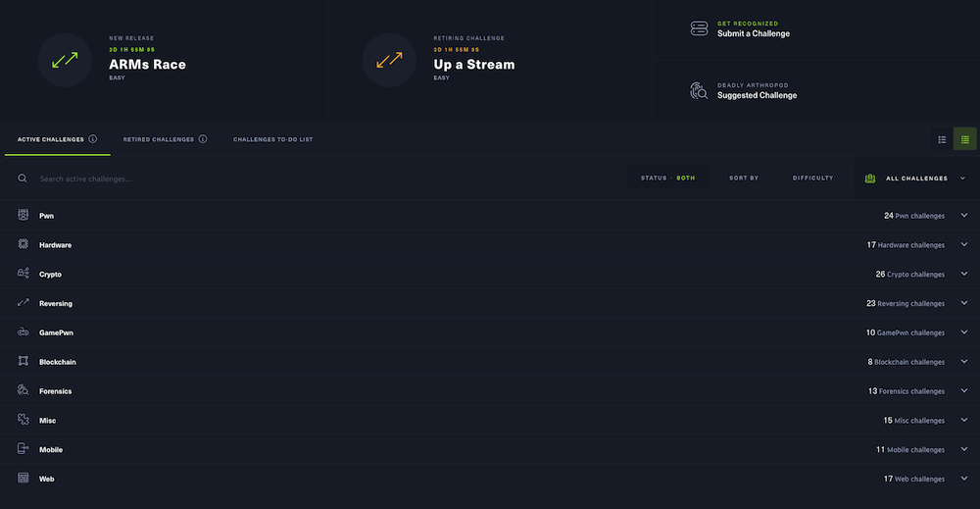Viewport: 980px width, 509px height.
Task: Open the Suggested Challenge link
Action: [757, 95]
